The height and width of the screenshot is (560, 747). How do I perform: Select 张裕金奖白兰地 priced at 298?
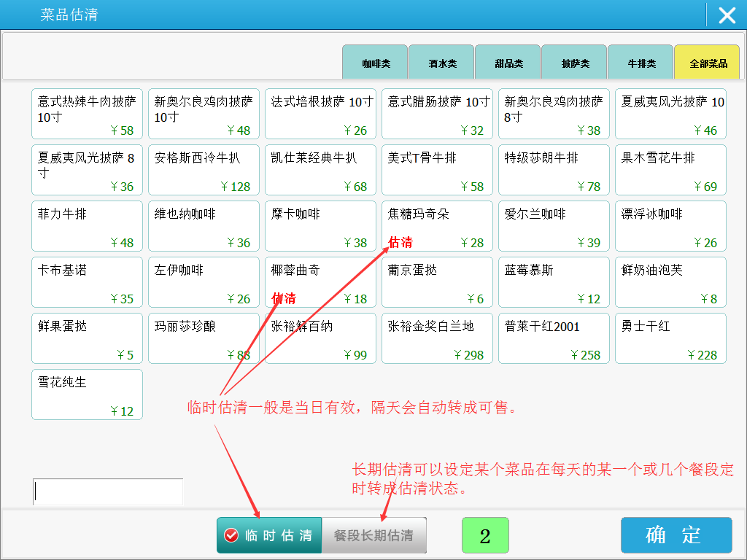click(437, 338)
